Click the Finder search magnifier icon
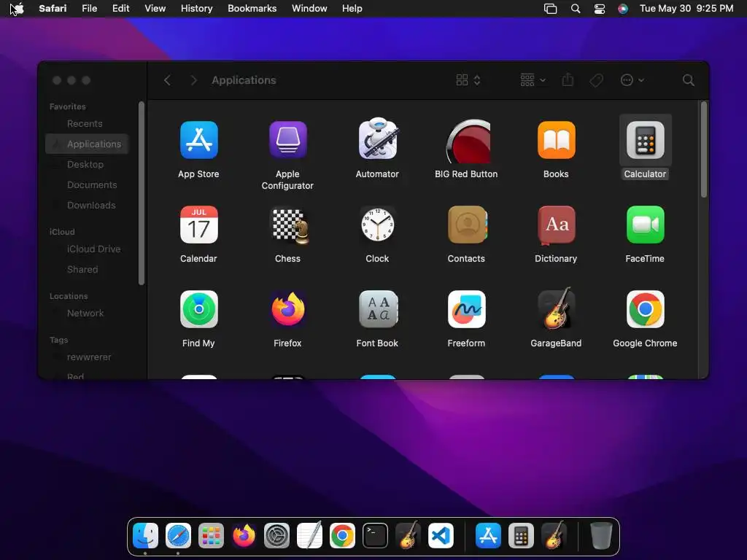The width and height of the screenshot is (747, 560). pos(688,80)
